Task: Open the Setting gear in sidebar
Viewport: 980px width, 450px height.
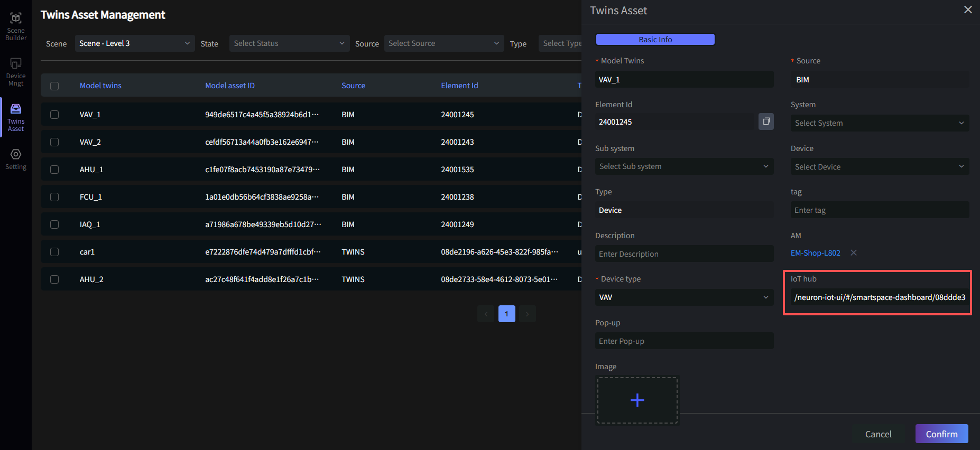Action: (x=16, y=159)
